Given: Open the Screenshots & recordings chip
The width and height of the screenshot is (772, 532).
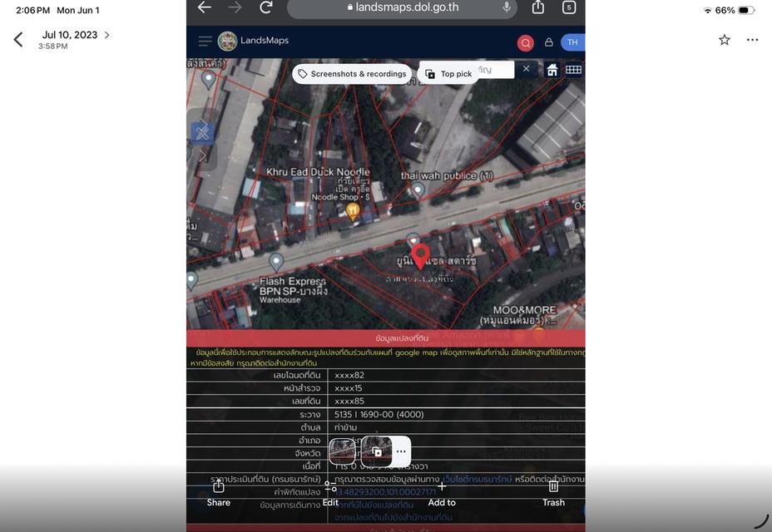Looking at the screenshot, I should pos(352,74).
